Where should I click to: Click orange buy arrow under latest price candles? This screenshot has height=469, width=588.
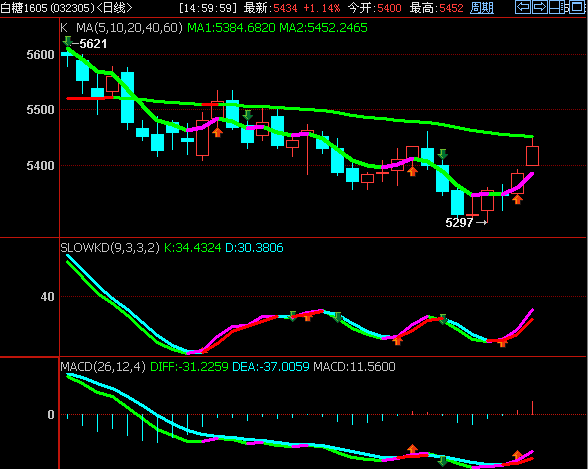518,199
